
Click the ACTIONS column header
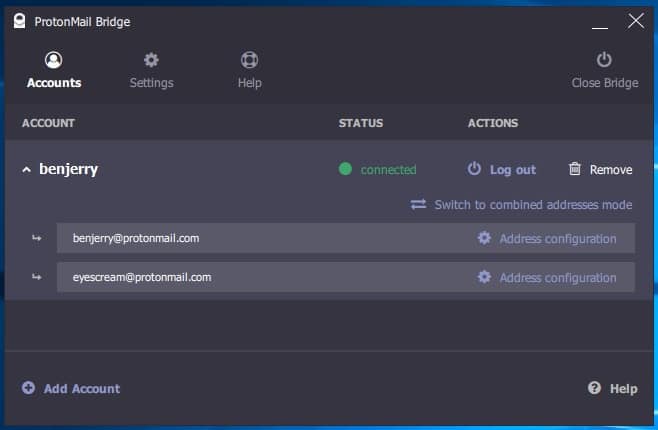(x=493, y=123)
